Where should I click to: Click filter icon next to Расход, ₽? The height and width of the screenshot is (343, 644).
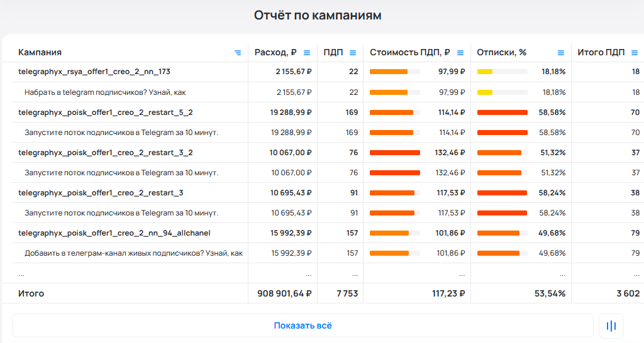click(x=307, y=53)
